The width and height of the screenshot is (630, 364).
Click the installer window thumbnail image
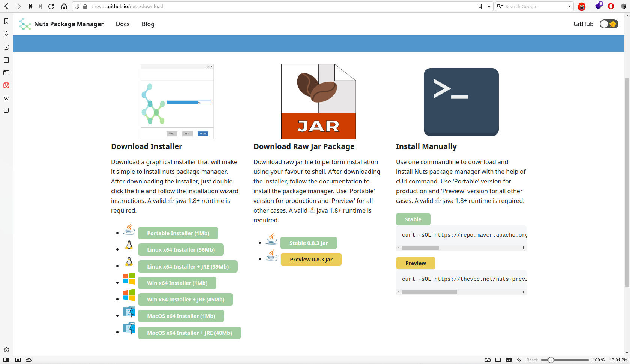pyautogui.click(x=177, y=101)
